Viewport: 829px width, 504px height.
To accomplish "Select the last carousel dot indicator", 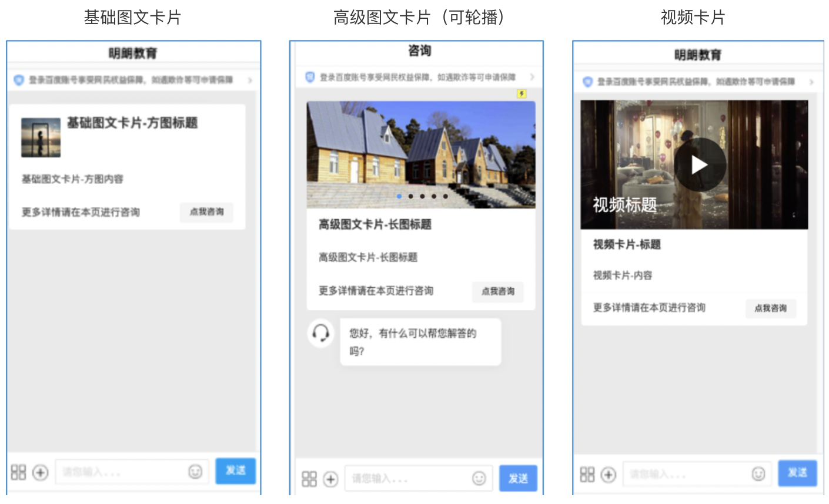I will click(446, 196).
